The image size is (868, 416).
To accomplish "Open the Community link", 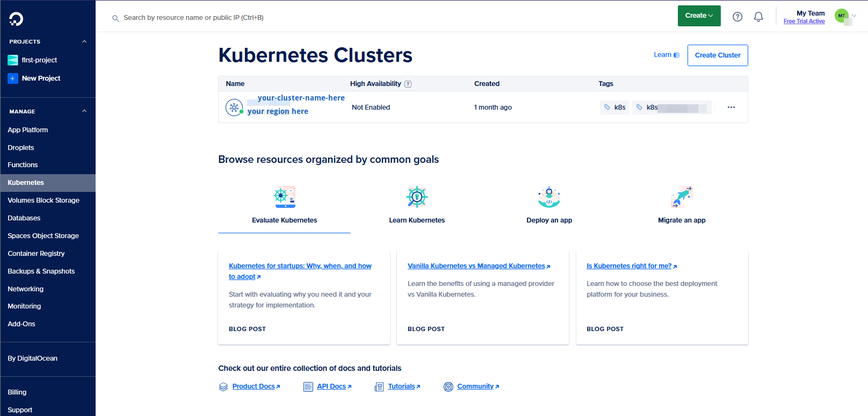I will (478, 386).
